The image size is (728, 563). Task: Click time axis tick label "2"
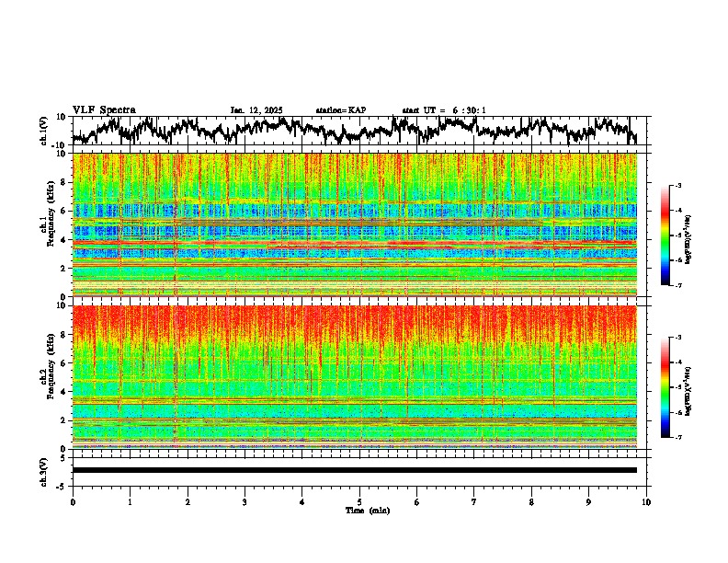click(188, 502)
